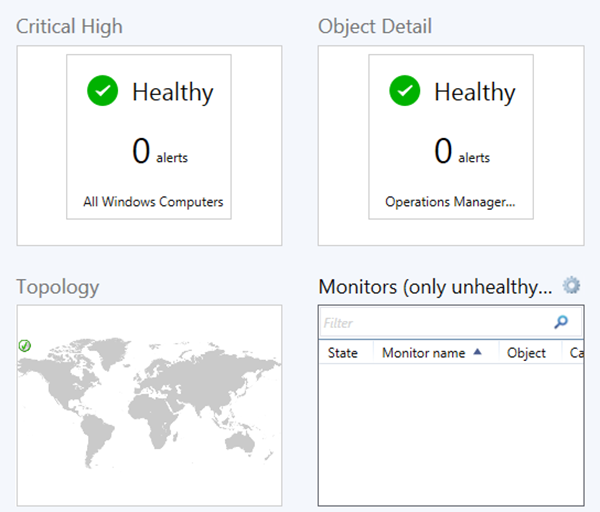600x512 pixels.
Task: Click the magnifier search icon in Filter box
Action: tap(561, 322)
